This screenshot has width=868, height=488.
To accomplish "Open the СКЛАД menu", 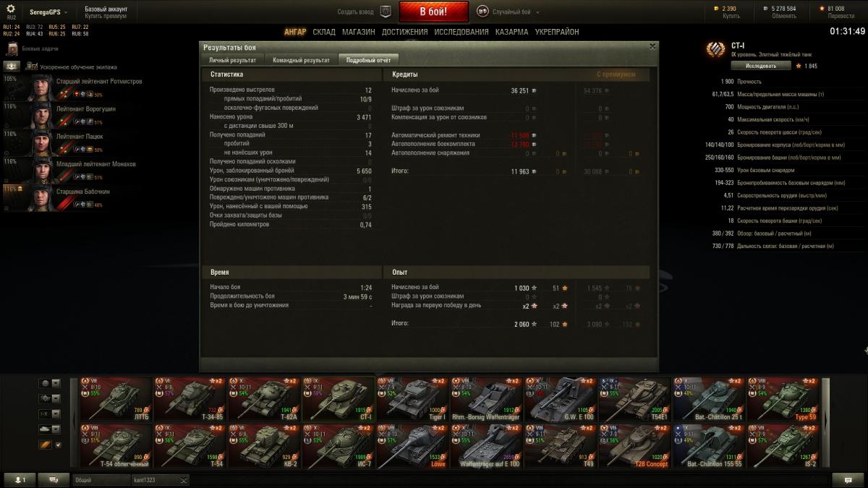I will 324,32.
